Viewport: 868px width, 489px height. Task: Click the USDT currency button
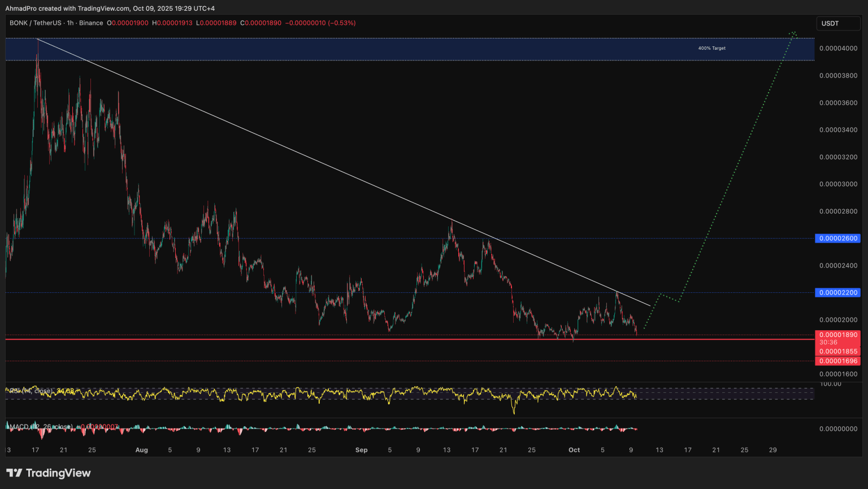click(830, 23)
